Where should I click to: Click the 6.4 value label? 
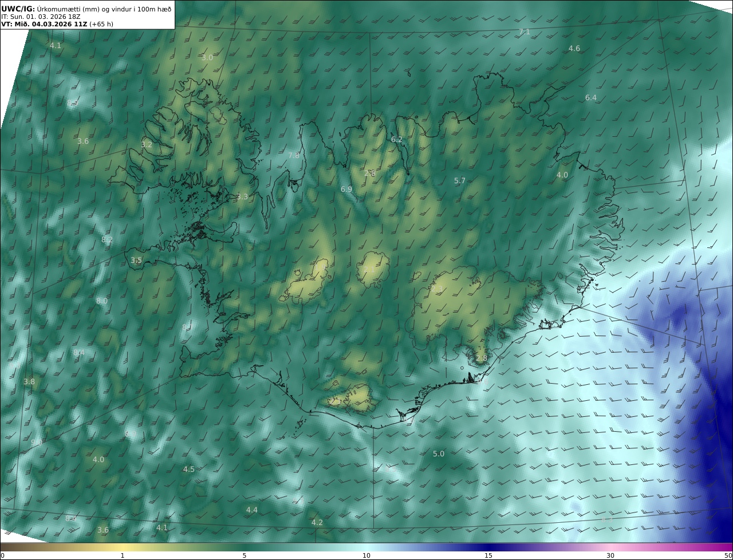(590, 98)
